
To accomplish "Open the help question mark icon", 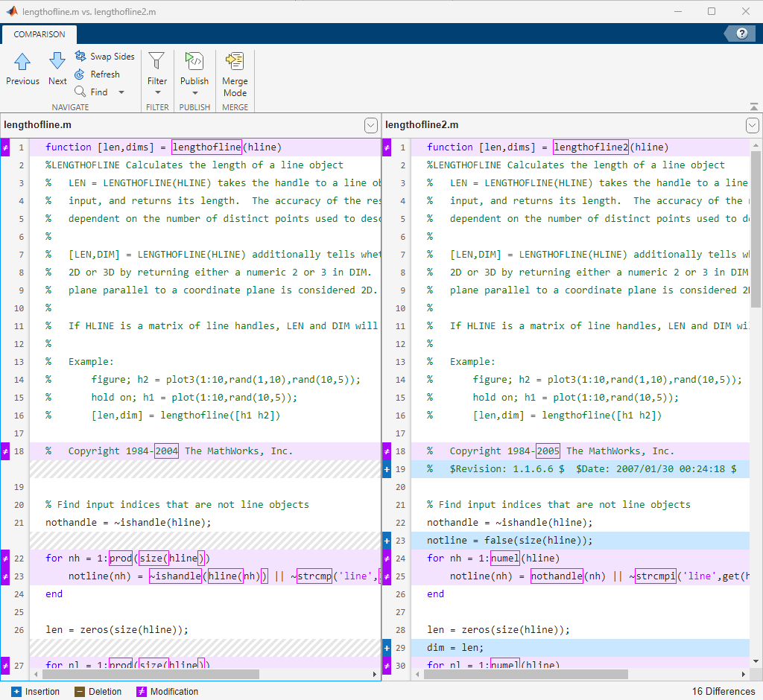I will (x=741, y=34).
